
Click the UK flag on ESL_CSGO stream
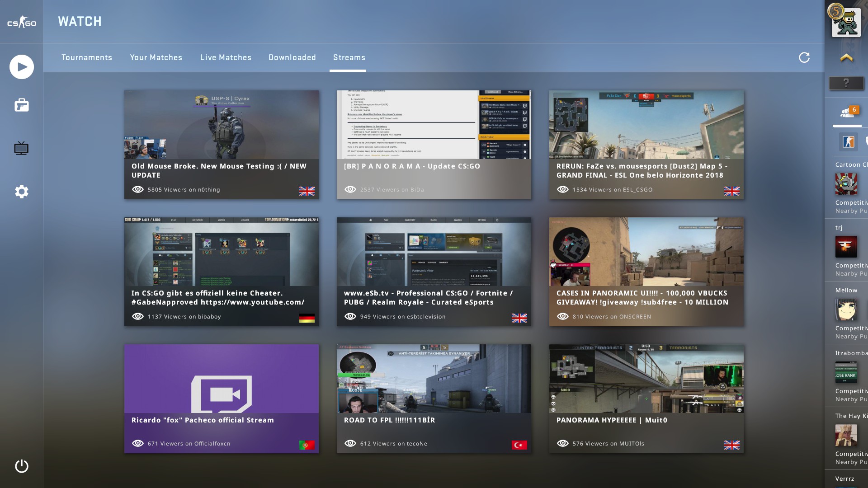[732, 191]
